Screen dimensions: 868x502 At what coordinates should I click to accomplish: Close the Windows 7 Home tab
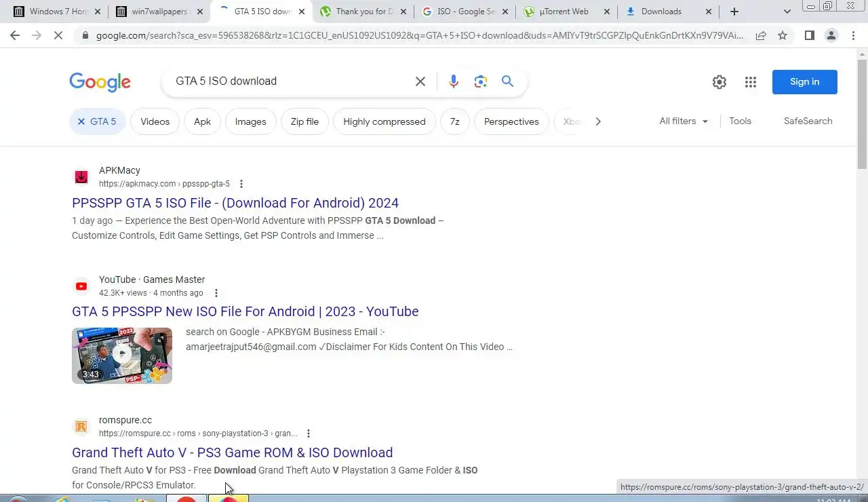(x=98, y=12)
